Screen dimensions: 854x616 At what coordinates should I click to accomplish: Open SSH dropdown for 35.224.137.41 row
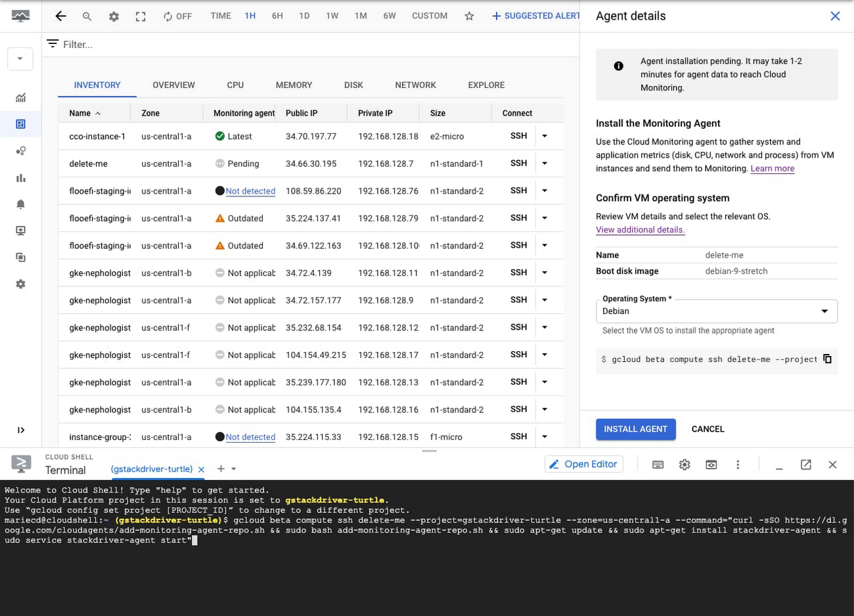545,218
